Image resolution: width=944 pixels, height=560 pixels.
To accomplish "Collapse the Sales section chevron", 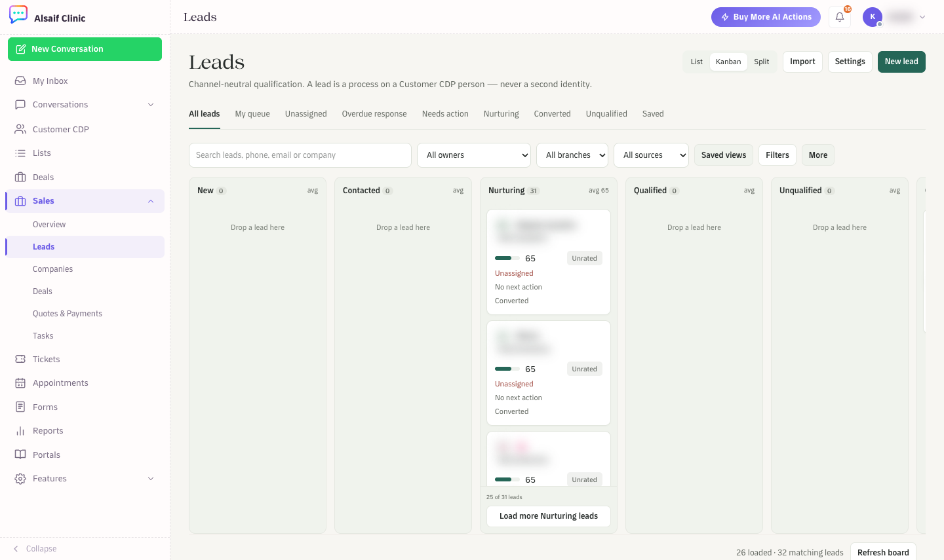I will 151,201.
